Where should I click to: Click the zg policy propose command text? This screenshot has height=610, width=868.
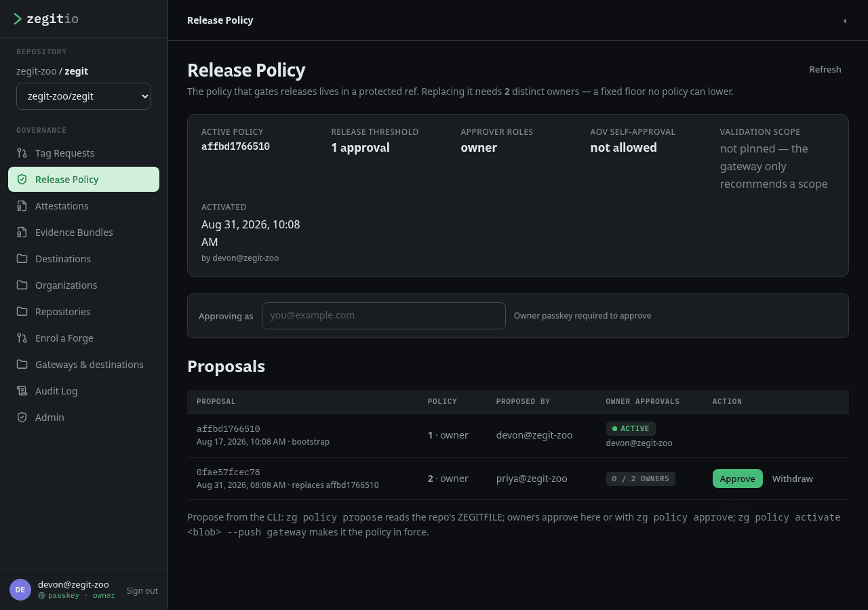point(334,517)
